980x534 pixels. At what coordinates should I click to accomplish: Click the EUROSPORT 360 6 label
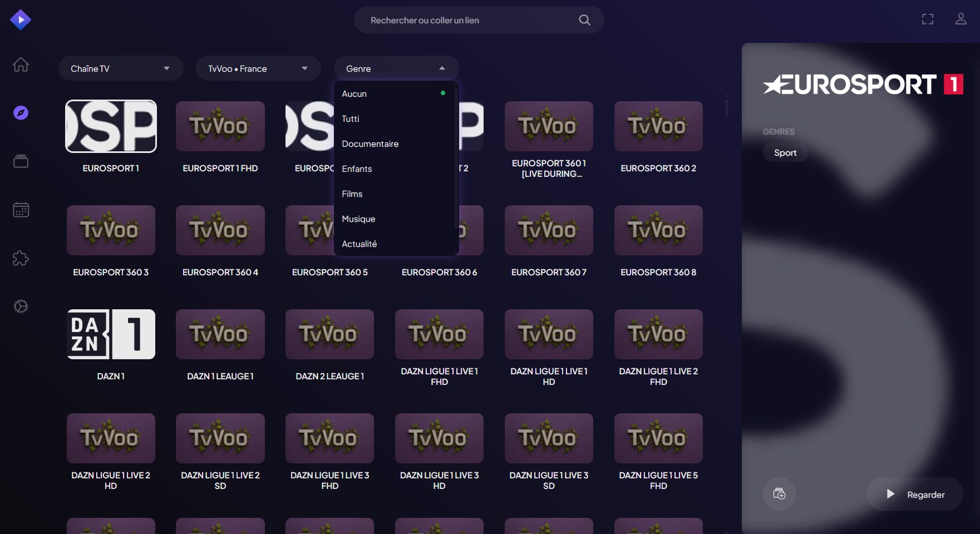coord(439,272)
